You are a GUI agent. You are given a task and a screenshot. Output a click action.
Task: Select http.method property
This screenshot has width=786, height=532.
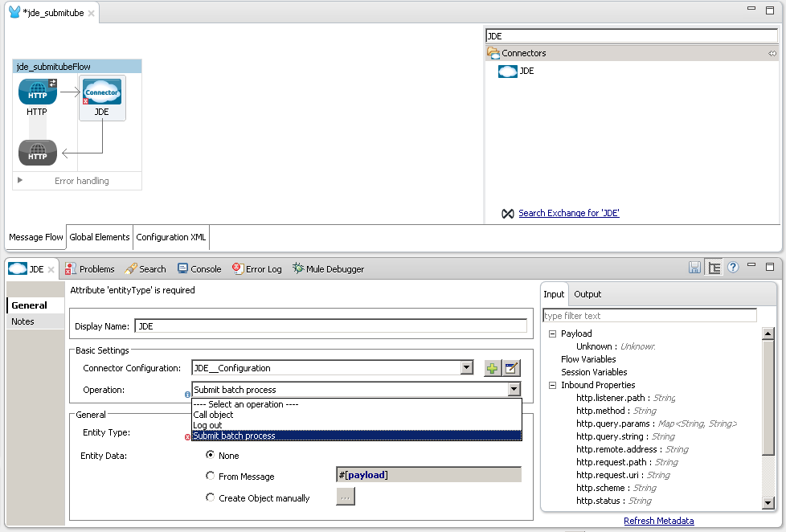coord(616,411)
